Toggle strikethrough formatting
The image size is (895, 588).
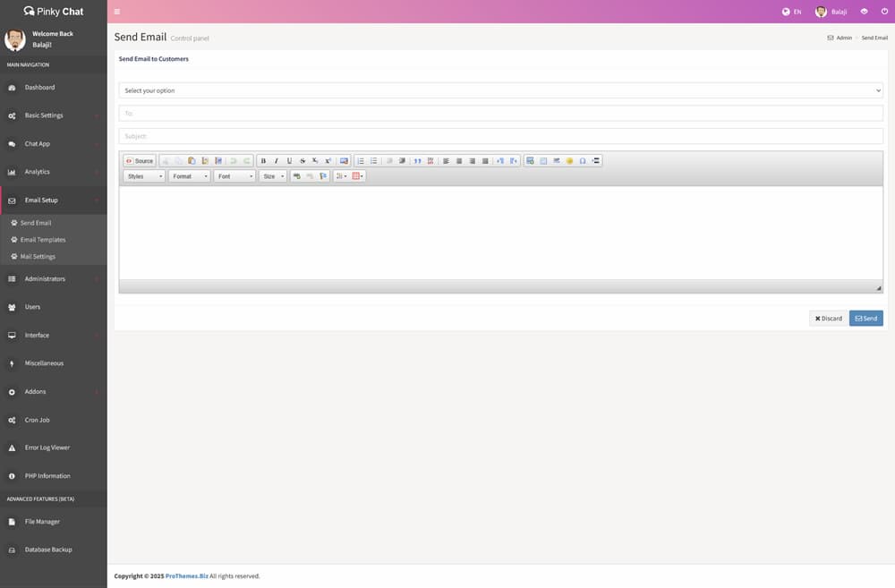(x=303, y=161)
